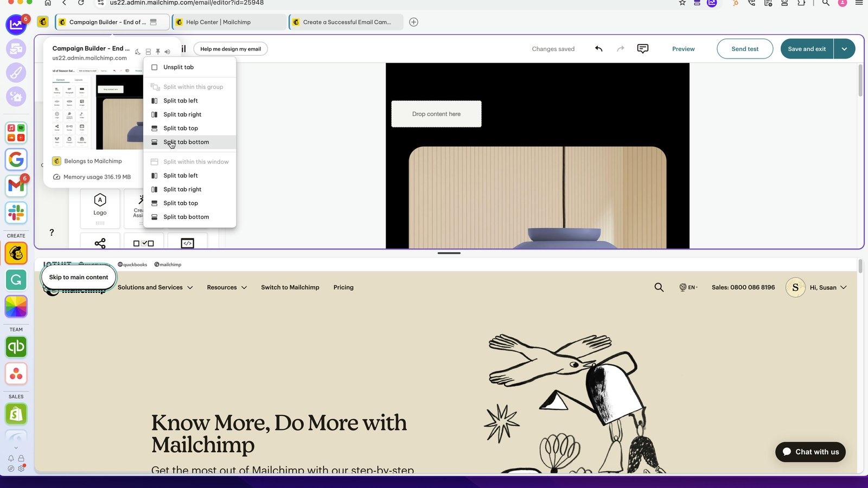
Task: Open the rainbow color wheel app in the sidebar
Action: (x=16, y=307)
